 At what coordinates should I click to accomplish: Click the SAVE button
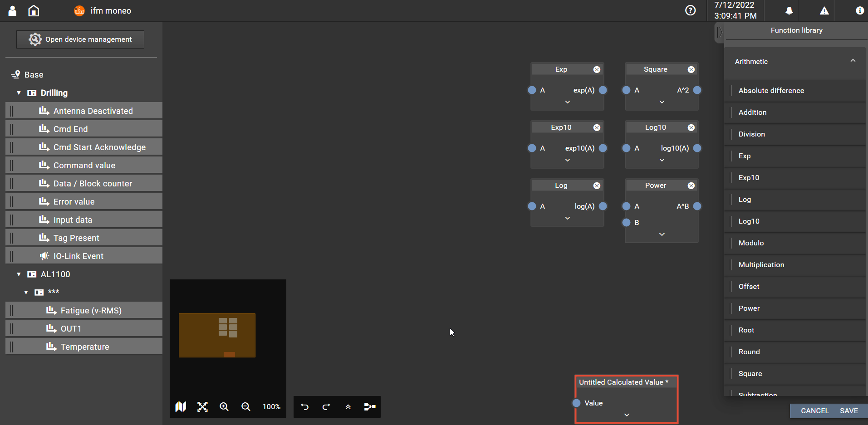(848, 411)
